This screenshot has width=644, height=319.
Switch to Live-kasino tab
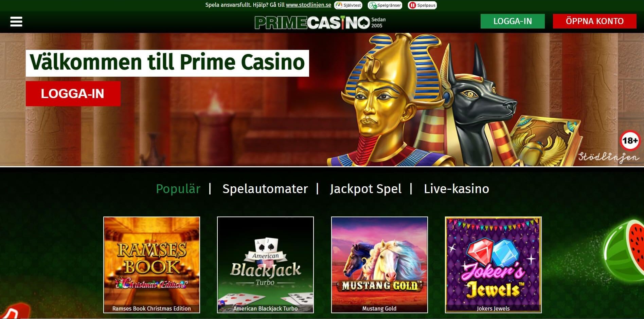point(457,189)
